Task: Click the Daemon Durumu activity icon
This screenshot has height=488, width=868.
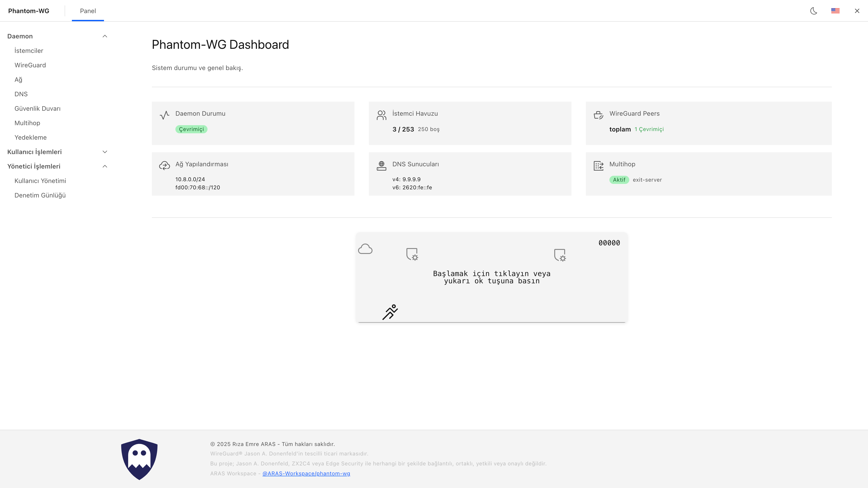Action: pos(164,115)
